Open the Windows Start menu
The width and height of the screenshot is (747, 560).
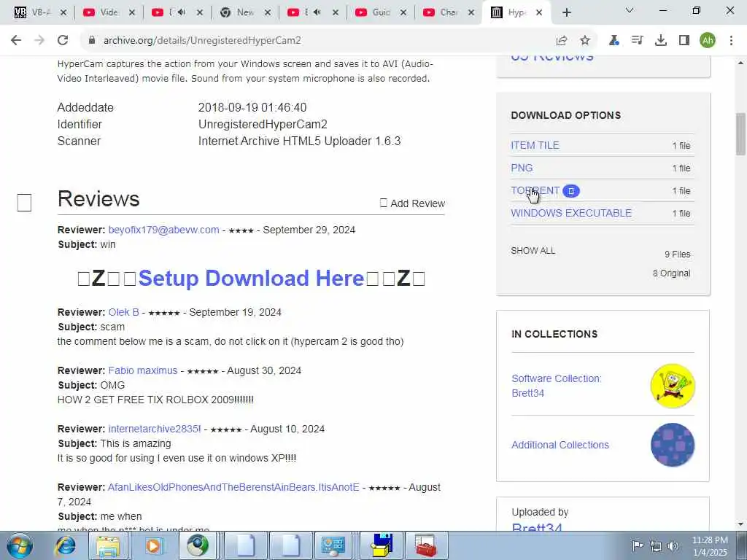point(20,545)
